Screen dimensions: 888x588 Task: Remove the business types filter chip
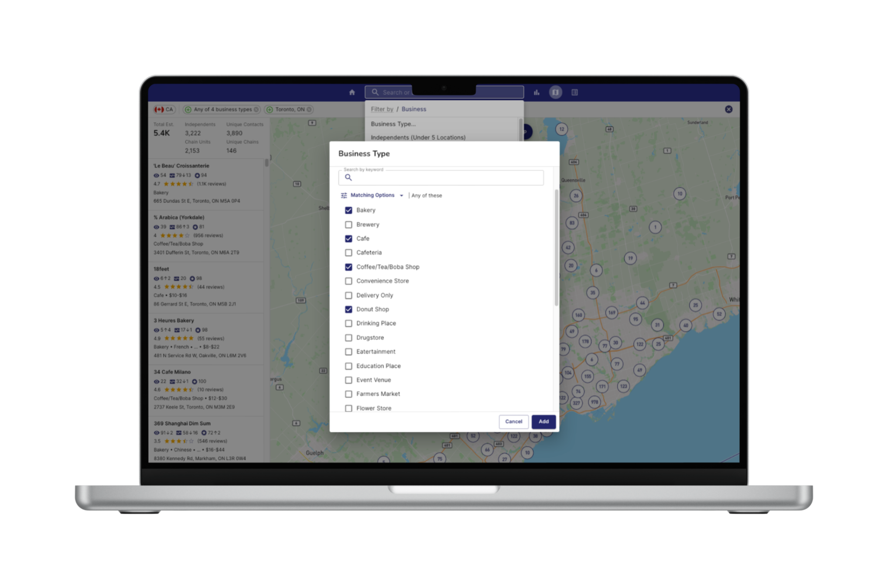click(x=256, y=109)
